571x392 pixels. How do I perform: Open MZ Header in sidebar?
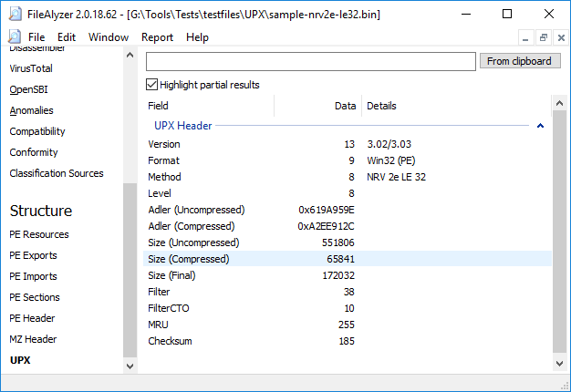33,339
